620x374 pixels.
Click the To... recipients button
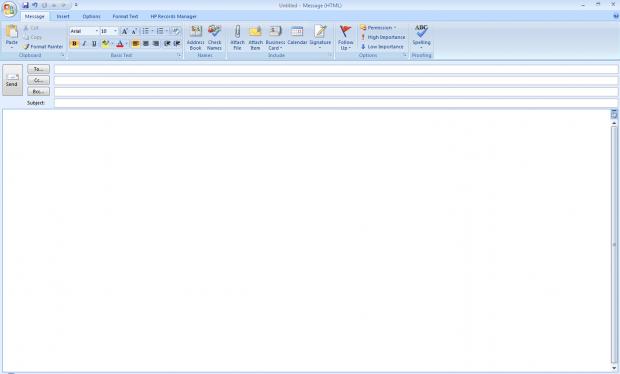[x=38, y=69]
